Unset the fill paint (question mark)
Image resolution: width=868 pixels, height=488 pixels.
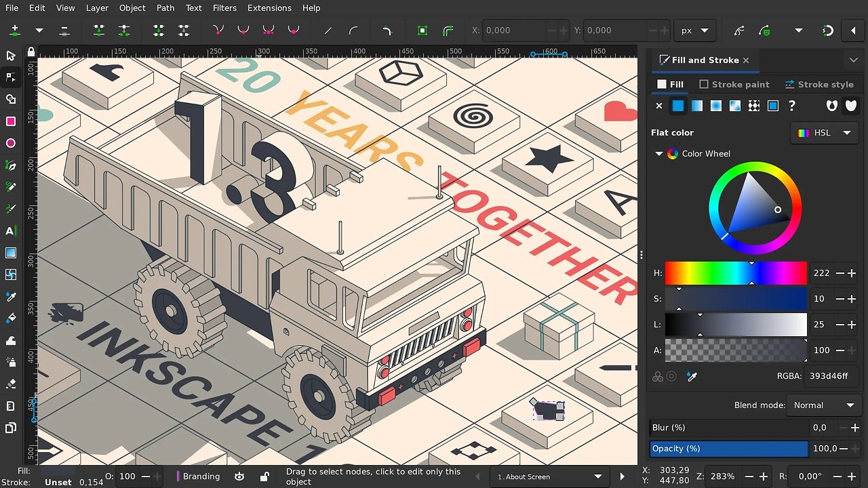(x=791, y=106)
